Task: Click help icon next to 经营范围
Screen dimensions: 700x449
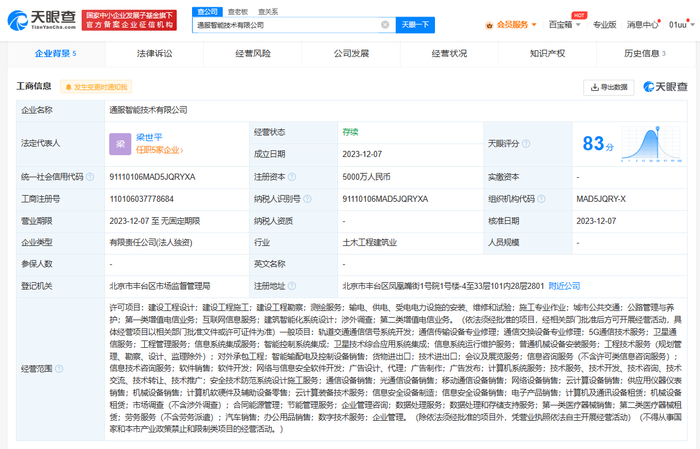Action: [x=59, y=369]
